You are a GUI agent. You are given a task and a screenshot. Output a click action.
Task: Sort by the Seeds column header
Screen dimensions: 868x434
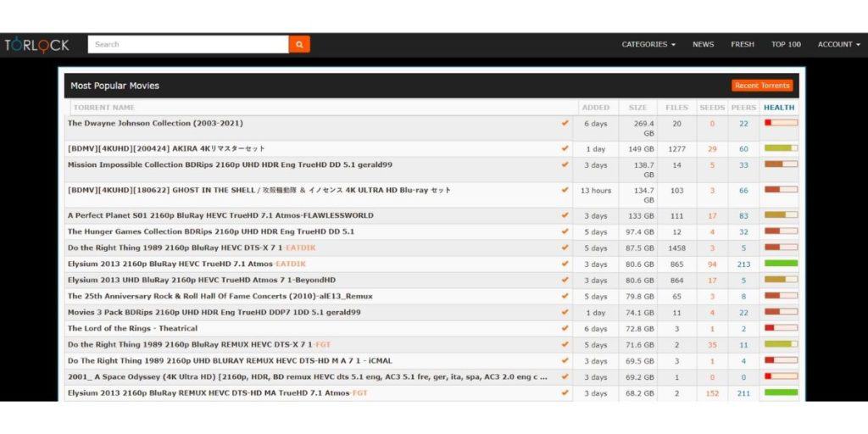pyautogui.click(x=712, y=108)
